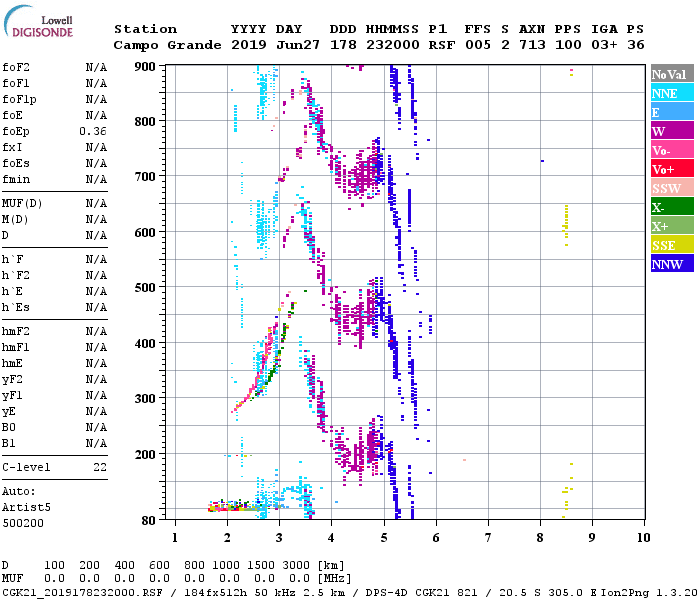
Task: Click the PPS value 100
Action: [x=568, y=45]
